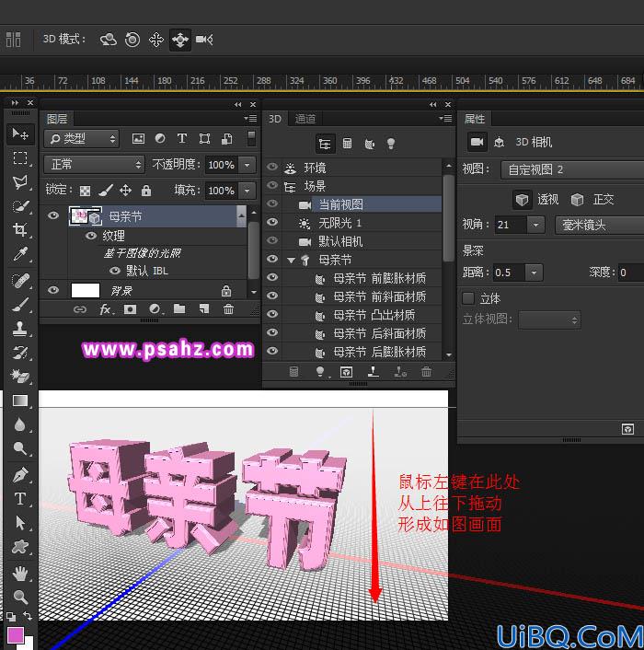The image size is (644, 650).
Task: Filter 3D panel by lights
Action: 391,144
